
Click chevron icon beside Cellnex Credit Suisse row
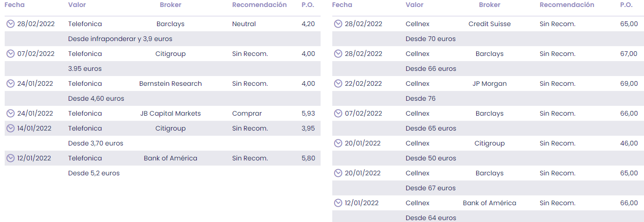(x=338, y=24)
